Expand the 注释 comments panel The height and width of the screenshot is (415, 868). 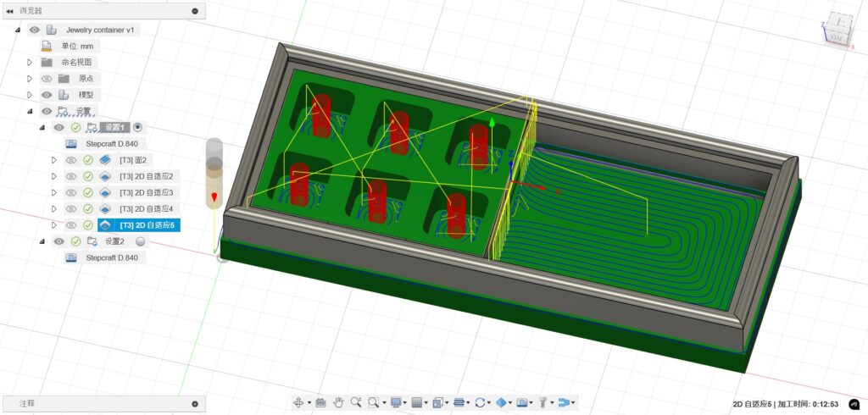pos(194,404)
